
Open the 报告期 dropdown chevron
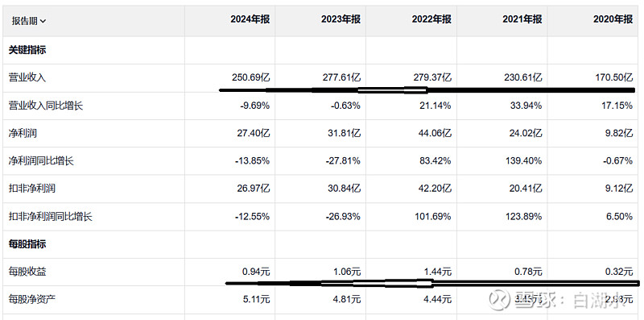pyautogui.click(x=43, y=21)
